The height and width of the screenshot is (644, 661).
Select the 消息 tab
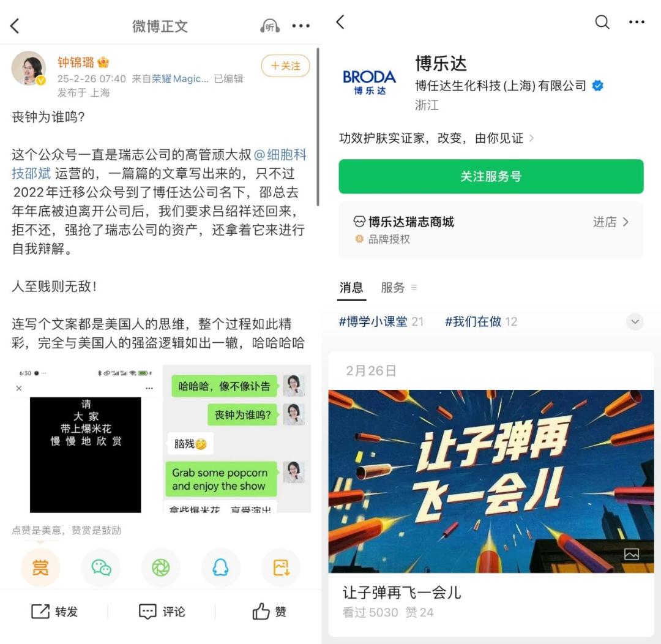click(351, 288)
